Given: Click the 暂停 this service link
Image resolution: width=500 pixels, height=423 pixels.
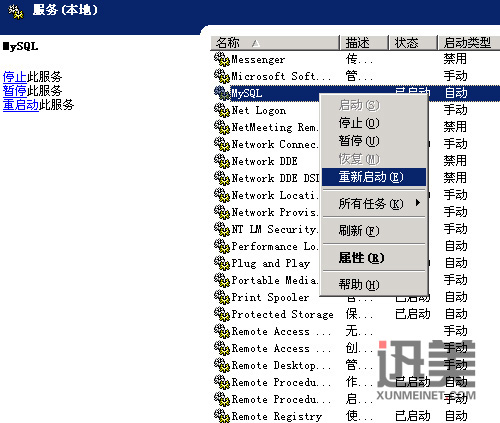Looking at the screenshot, I should pos(15,91).
